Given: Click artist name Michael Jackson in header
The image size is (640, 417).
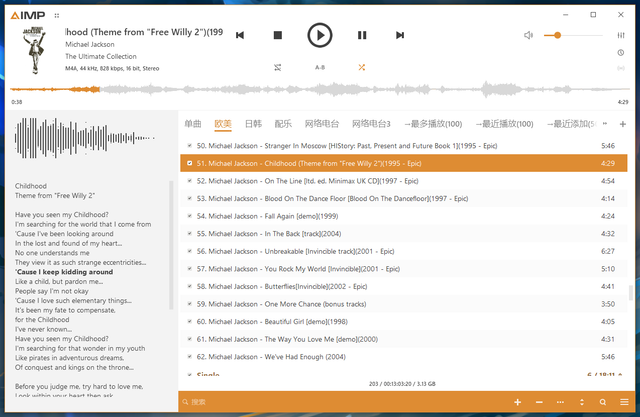Looking at the screenshot, I should coord(90,44).
